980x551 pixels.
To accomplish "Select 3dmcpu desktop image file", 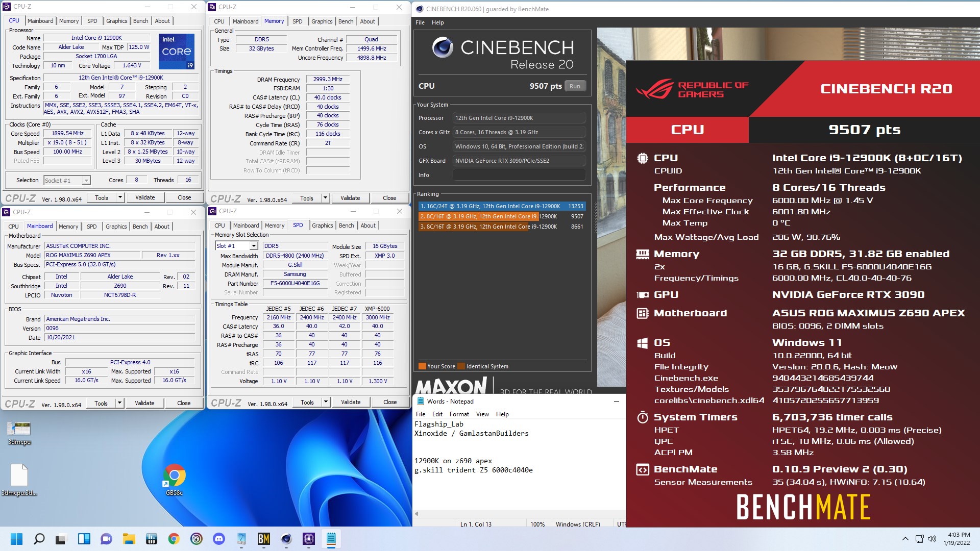I will coord(19,433).
